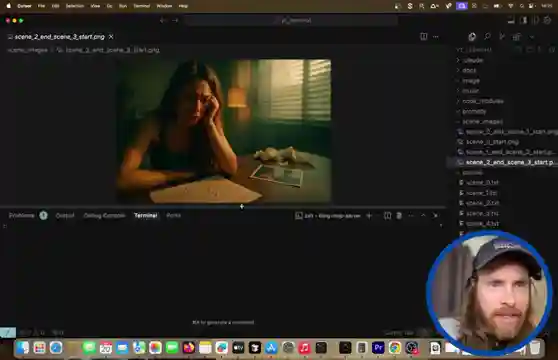Switch to the Output panel tab

[x=65, y=215]
